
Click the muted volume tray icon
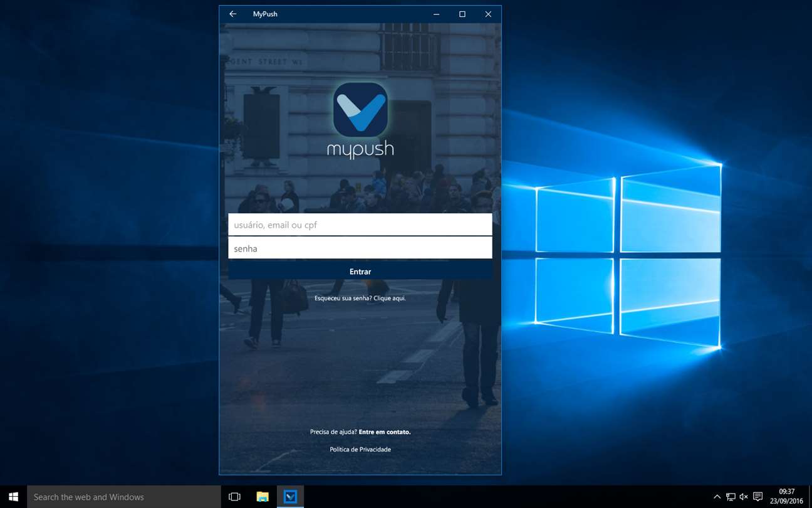coord(744,497)
